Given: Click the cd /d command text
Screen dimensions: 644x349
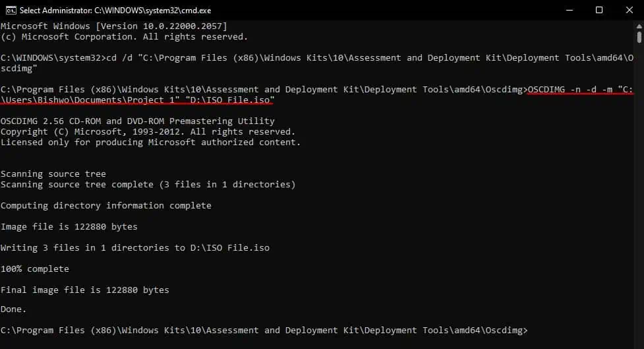Looking at the screenshot, I should coord(369,57).
